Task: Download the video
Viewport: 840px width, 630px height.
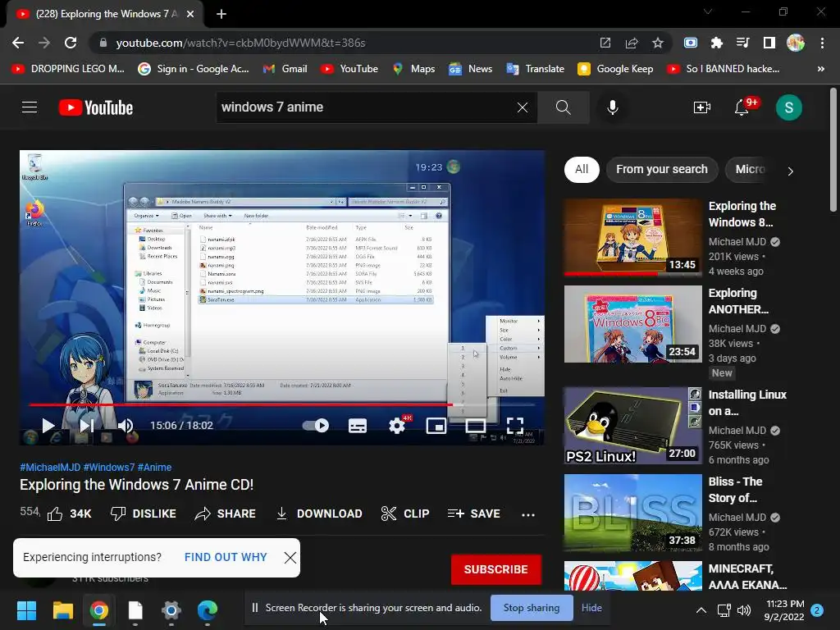Action: point(319,514)
